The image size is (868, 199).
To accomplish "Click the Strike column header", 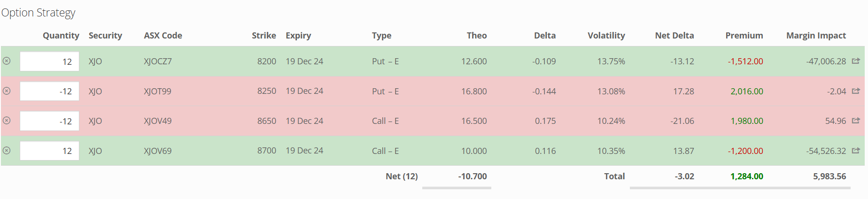I will (x=263, y=36).
